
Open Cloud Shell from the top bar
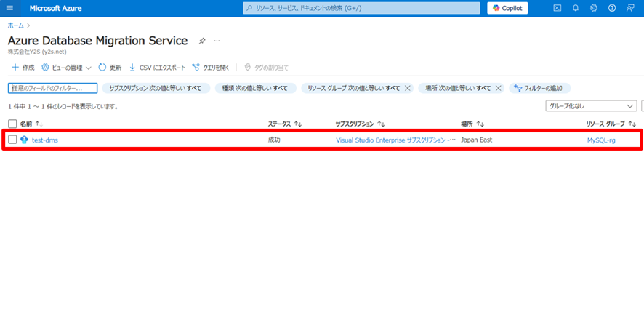pyautogui.click(x=558, y=8)
